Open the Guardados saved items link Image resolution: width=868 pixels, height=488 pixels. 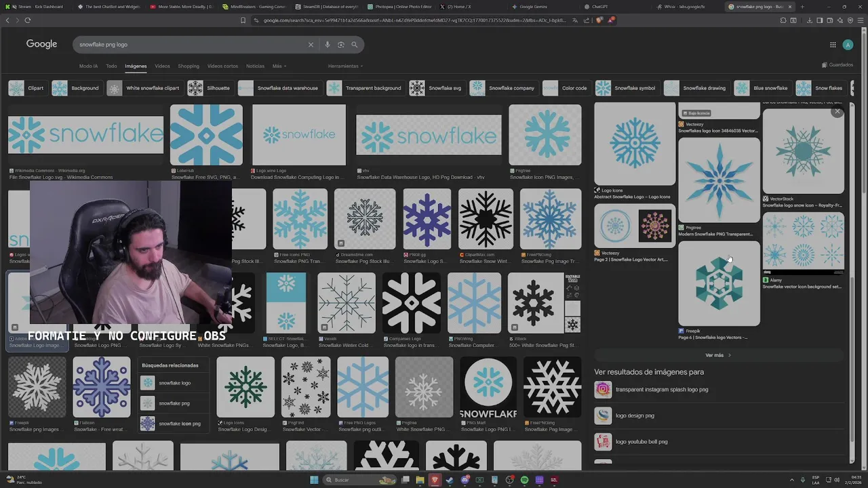[837, 65]
